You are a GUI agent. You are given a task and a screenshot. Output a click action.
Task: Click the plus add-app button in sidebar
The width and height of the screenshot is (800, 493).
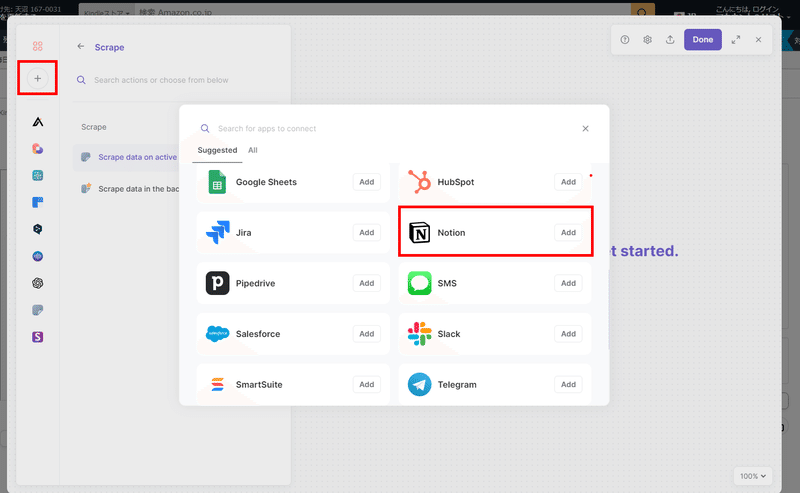pos(37,79)
